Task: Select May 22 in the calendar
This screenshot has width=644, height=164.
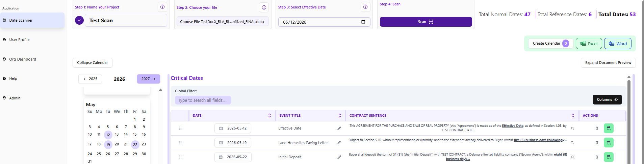Action: (135, 145)
